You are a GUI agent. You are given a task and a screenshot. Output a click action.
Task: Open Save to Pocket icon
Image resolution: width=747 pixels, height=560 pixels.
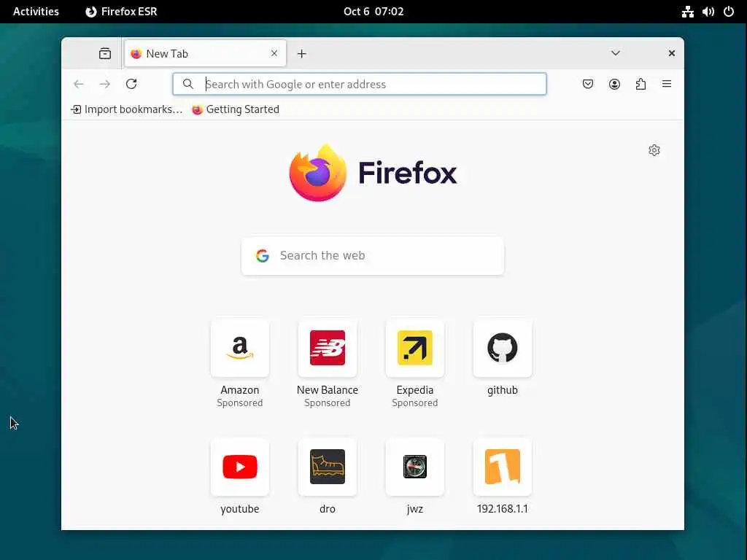click(588, 84)
